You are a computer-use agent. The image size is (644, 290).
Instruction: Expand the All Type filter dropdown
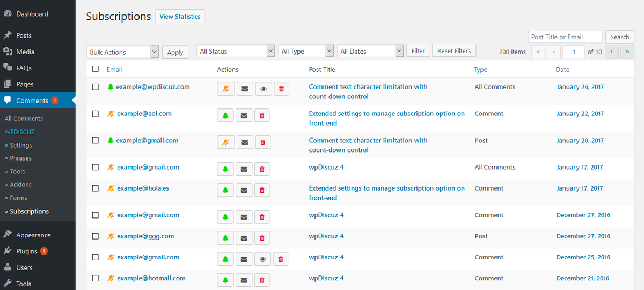click(x=306, y=51)
